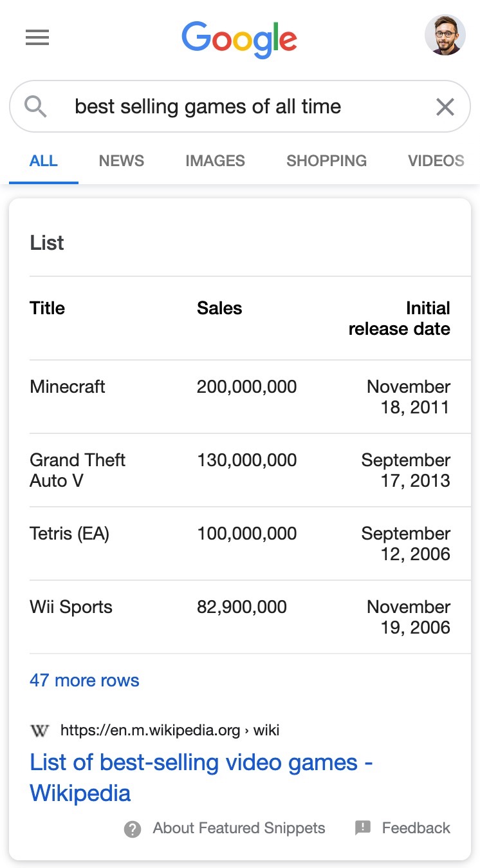Switch to the NEWS tab
The height and width of the screenshot is (868, 480).
coord(122,161)
